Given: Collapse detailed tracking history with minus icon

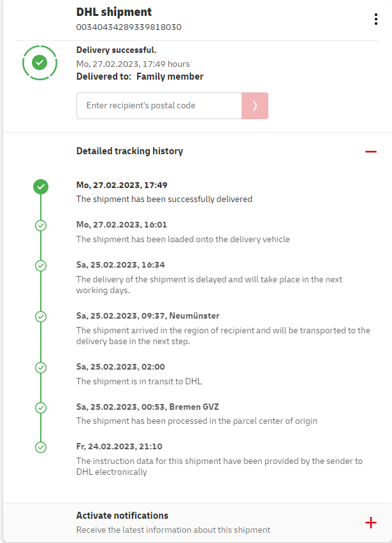Looking at the screenshot, I should pos(371,152).
